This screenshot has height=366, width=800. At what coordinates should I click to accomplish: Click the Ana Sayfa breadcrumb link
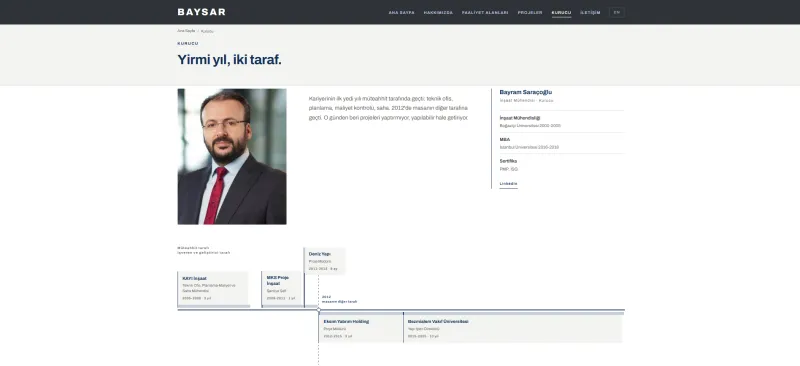(186, 31)
